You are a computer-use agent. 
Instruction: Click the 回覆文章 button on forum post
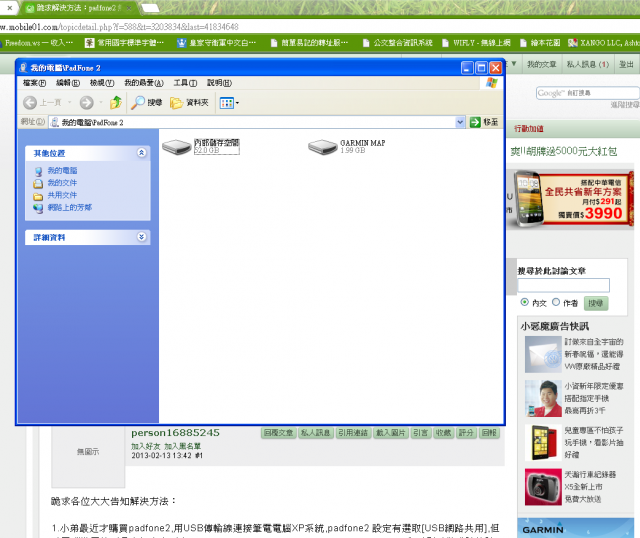point(278,433)
